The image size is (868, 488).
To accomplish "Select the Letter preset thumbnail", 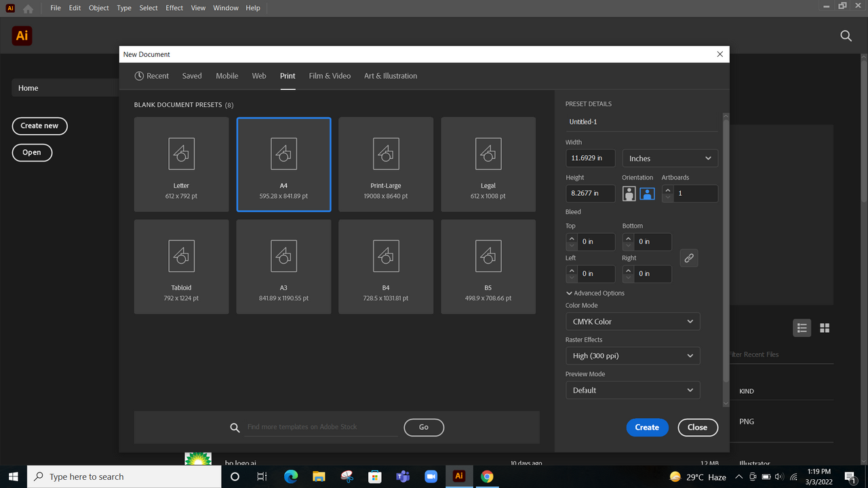I will pyautogui.click(x=182, y=165).
